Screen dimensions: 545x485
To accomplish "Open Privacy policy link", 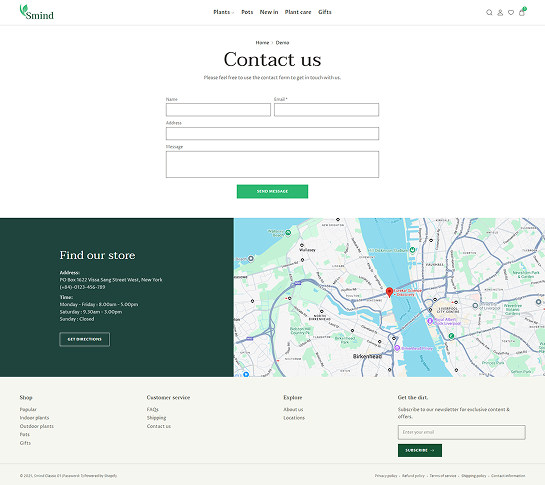I will point(386,476).
